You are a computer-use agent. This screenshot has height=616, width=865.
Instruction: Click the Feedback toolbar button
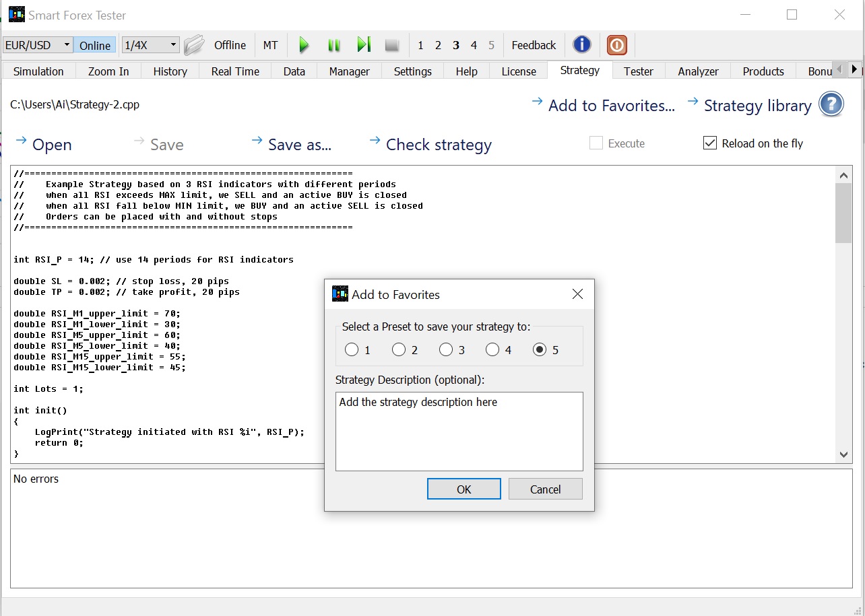tap(534, 45)
